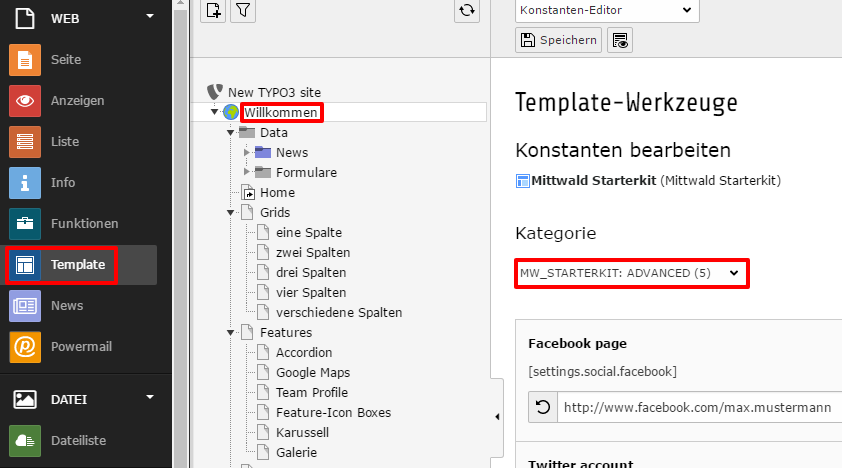The width and height of the screenshot is (842, 468).
Task: Click the view page icon next to Speichern
Action: (620, 40)
